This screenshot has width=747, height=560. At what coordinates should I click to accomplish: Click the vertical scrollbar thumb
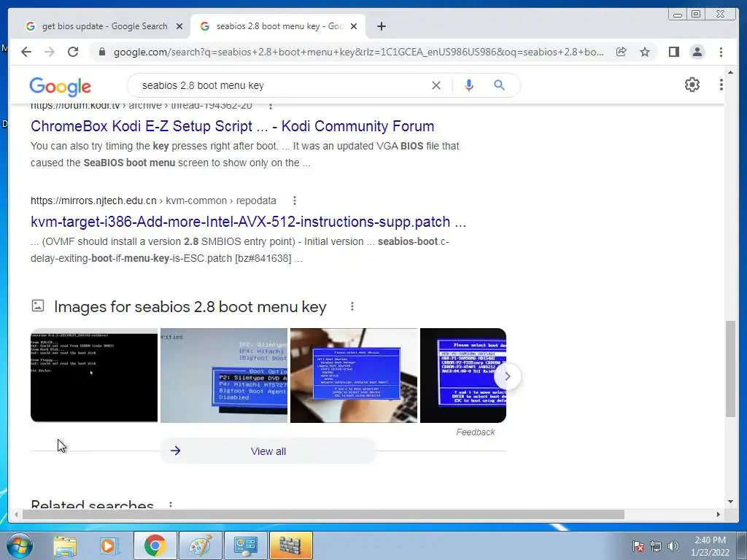pyautogui.click(x=730, y=369)
